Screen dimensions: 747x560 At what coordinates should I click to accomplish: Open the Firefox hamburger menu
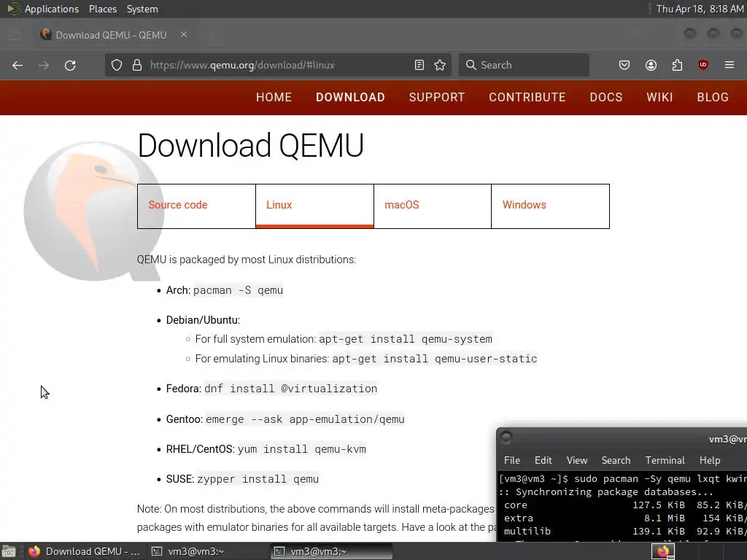[729, 65]
